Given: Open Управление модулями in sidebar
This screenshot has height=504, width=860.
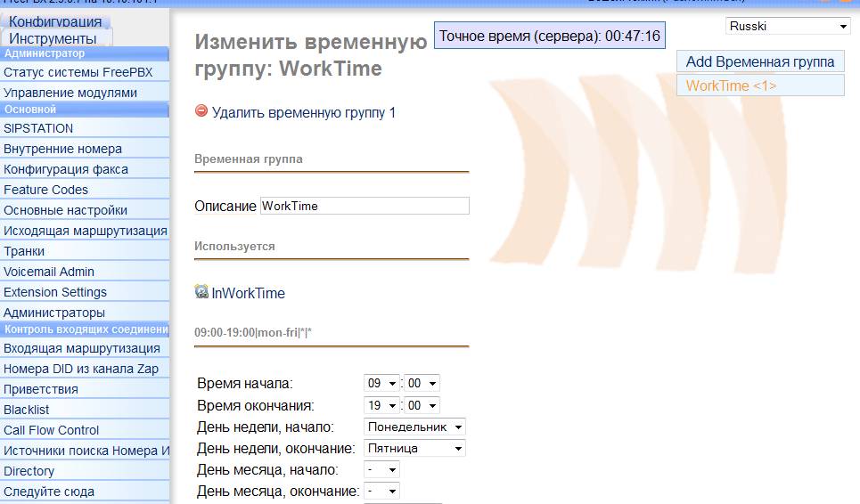Looking at the screenshot, I should (85, 93).
